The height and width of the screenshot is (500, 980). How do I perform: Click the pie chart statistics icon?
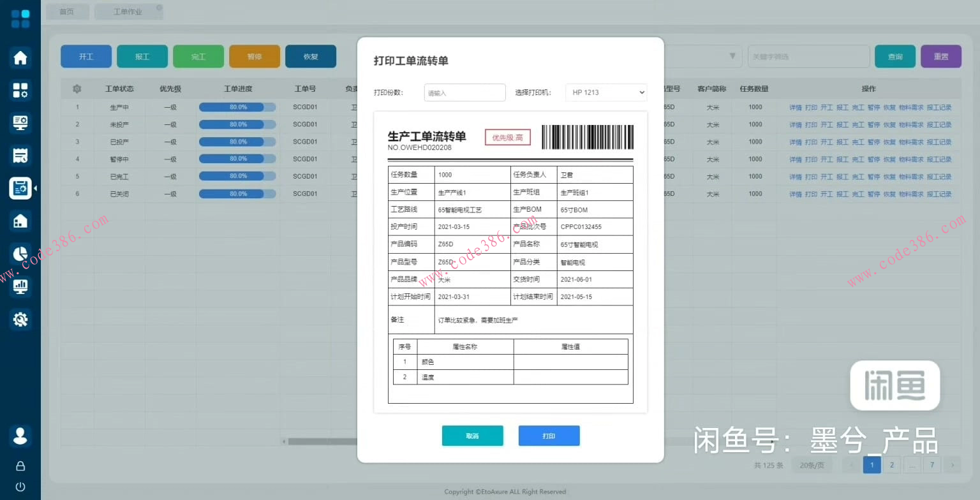(20, 253)
